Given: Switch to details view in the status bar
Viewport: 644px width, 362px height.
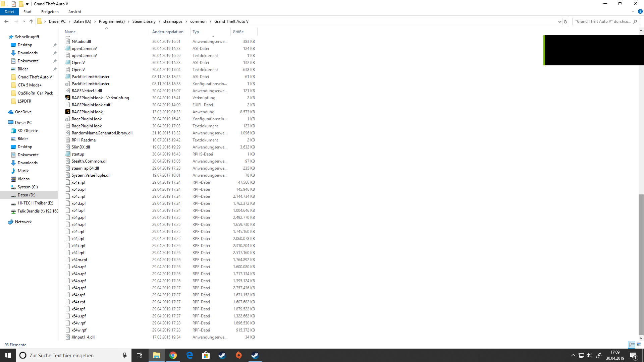Looking at the screenshot, I should pyautogui.click(x=632, y=345).
